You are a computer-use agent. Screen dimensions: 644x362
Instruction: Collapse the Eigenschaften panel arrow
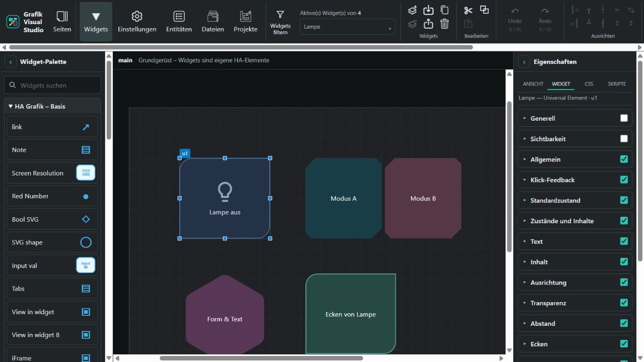point(524,62)
